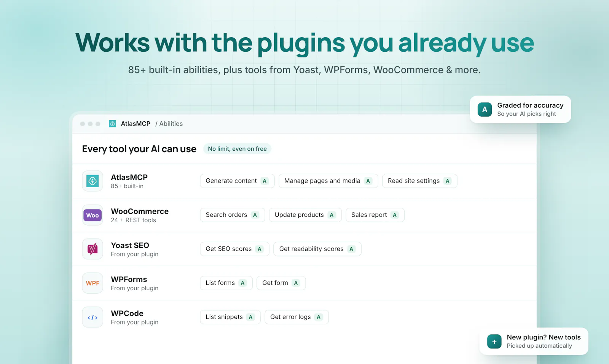The height and width of the screenshot is (364, 609).
Task: Click the WooCommerce row title
Action: click(x=140, y=211)
